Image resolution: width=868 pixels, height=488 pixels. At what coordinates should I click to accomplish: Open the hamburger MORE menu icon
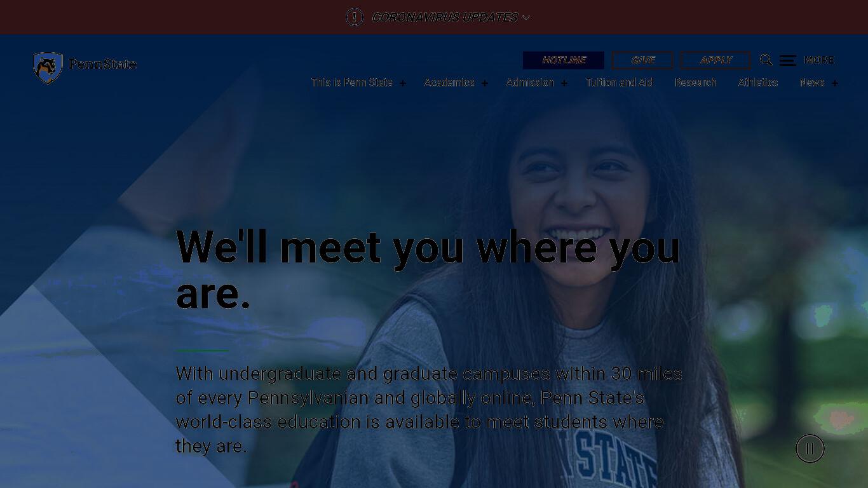point(788,60)
